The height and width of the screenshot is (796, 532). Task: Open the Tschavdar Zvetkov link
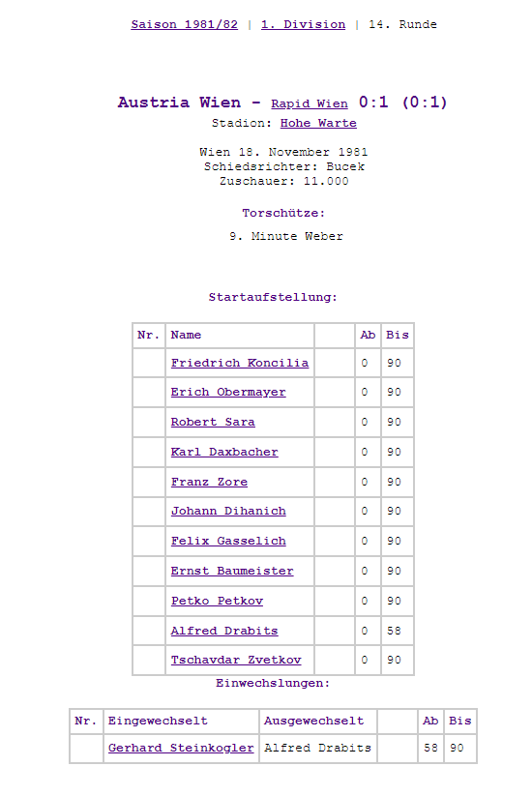tap(236, 660)
